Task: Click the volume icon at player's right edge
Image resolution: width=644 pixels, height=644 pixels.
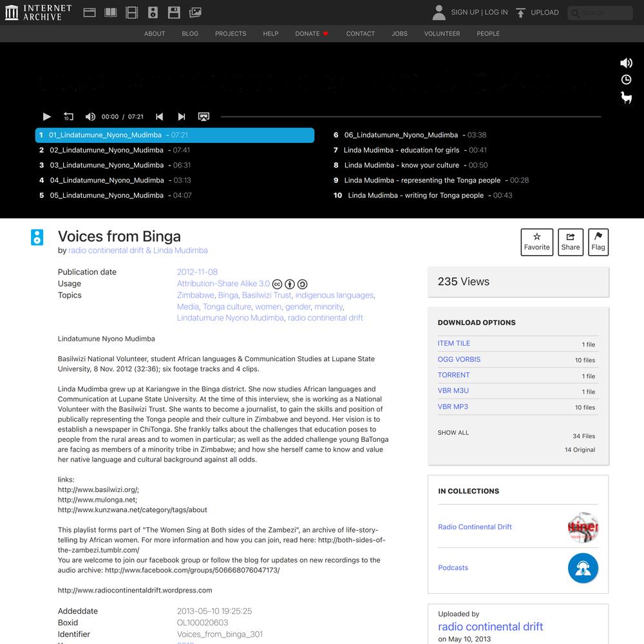Action: 626,63
